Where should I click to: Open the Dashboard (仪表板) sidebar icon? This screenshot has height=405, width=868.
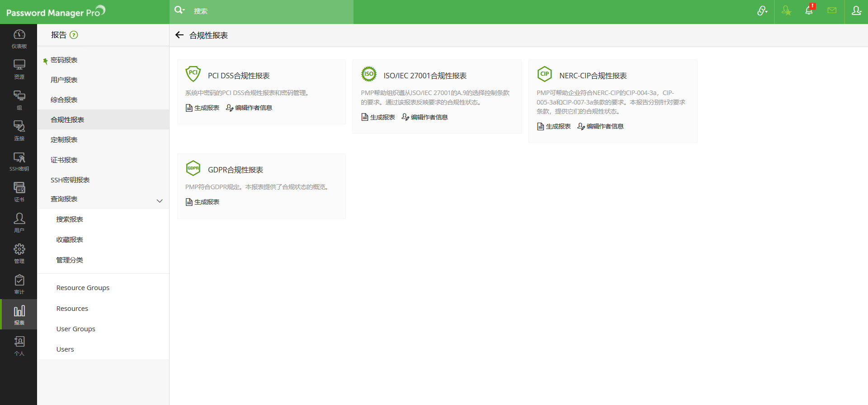[x=19, y=39]
